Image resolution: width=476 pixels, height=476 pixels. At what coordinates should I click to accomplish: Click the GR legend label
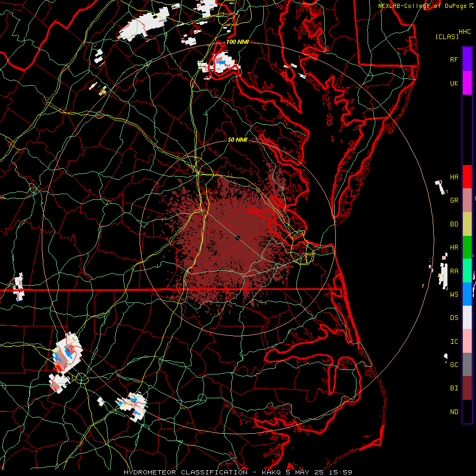tap(454, 200)
